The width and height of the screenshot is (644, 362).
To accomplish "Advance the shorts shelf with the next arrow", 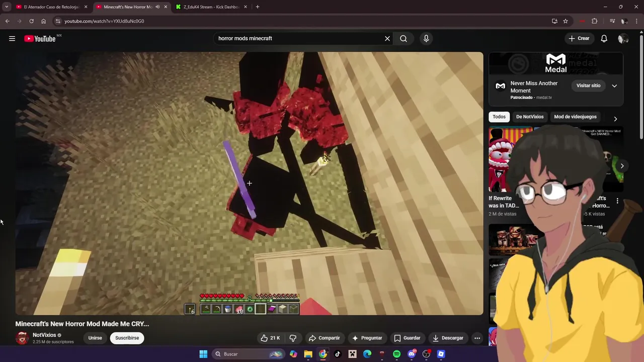I will click(622, 166).
